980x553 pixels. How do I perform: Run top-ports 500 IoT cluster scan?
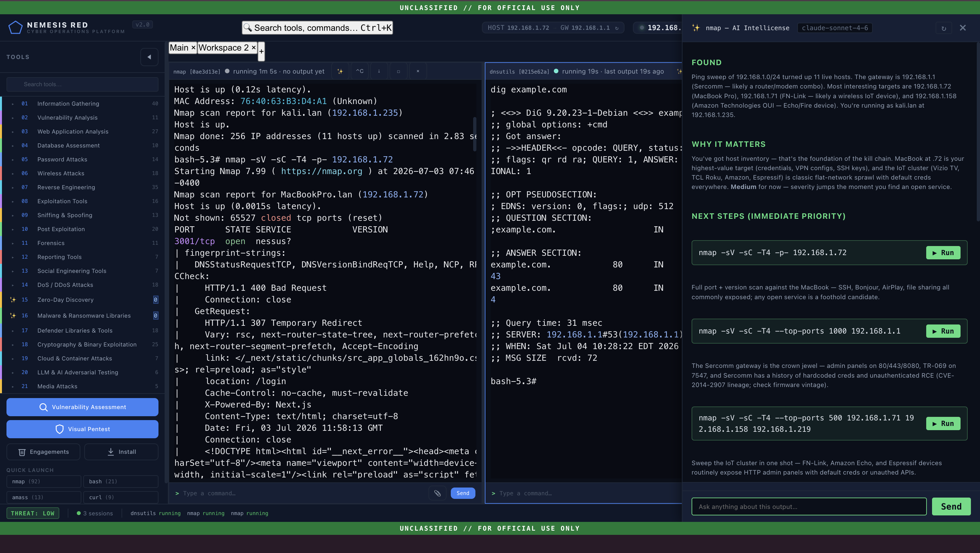click(x=943, y=424)
